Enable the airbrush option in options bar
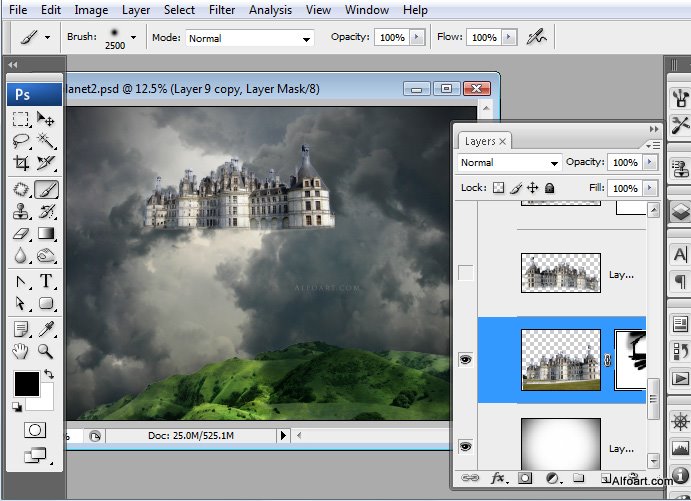691x501 pixels. click(538, 37)
